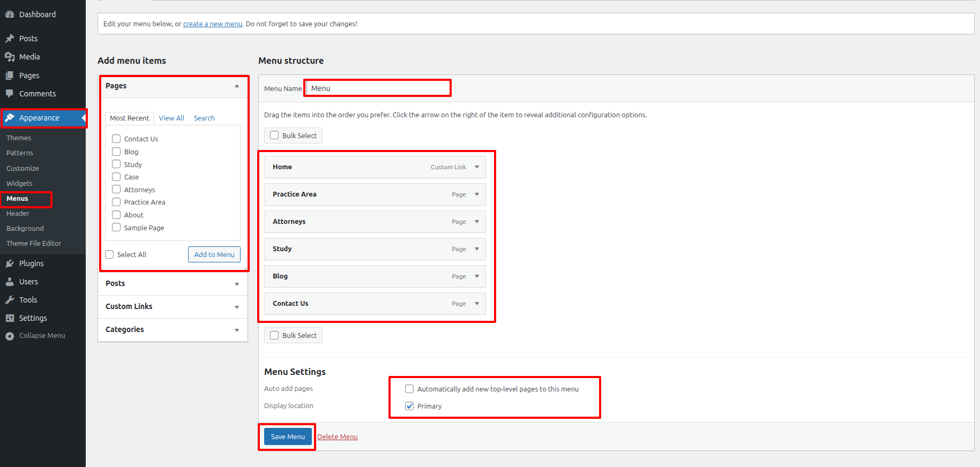
Task: Expand the Custom Links panel
Action: (236, 307)
